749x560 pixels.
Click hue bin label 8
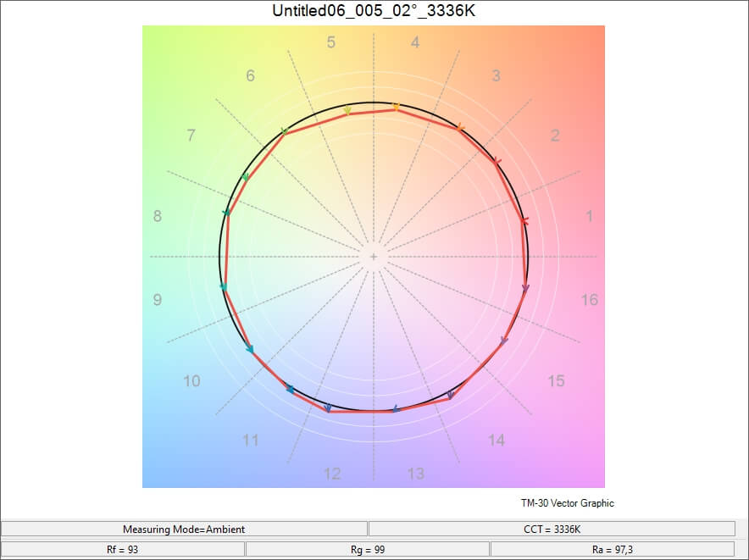click(x=157, y=217)
